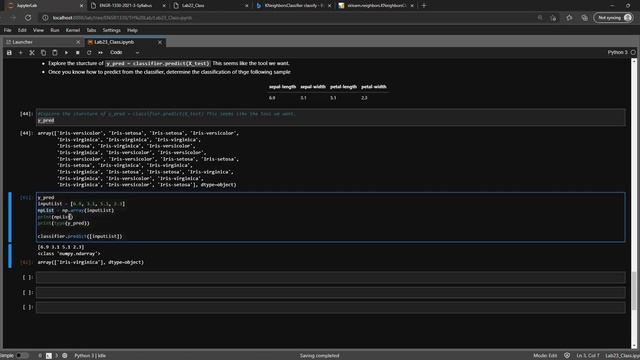640x360 pixels.
Task: Run the selected cell with the play icon
Action: (x=66, y=53)
